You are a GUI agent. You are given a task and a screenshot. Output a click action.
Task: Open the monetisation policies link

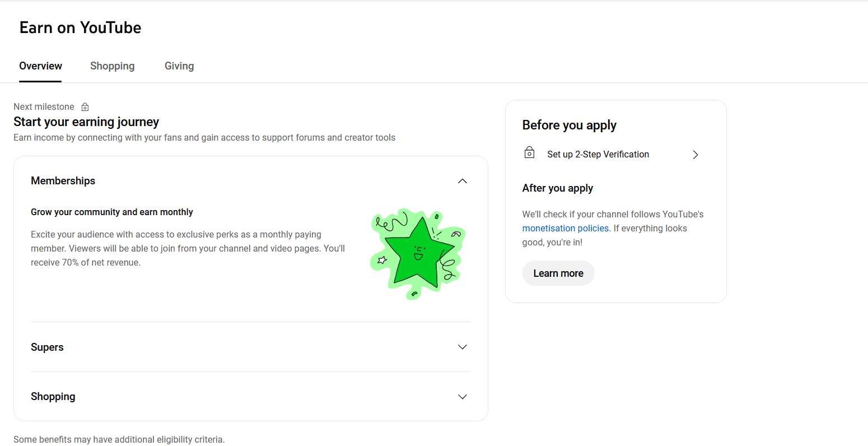tap(566, 229)
